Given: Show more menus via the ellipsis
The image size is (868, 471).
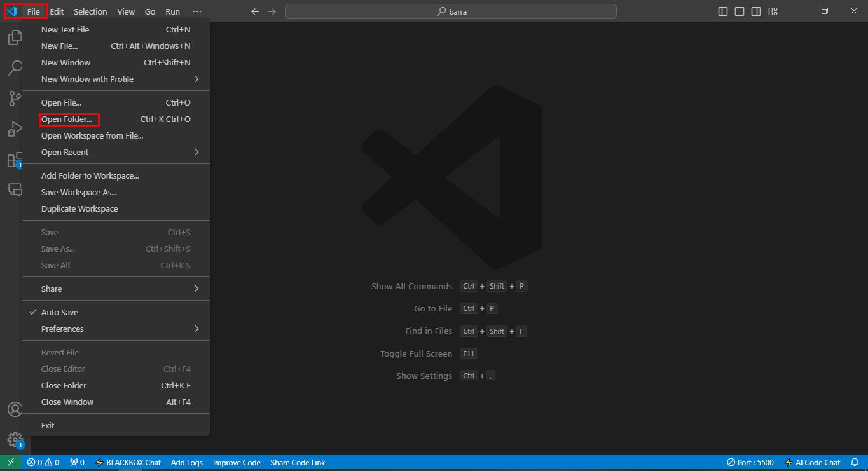Looking at the screenshot, I should (197, 11).
